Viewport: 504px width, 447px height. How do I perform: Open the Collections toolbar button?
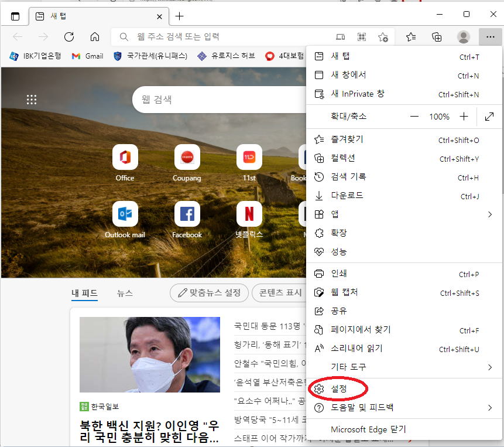click(x=436, y=37)
